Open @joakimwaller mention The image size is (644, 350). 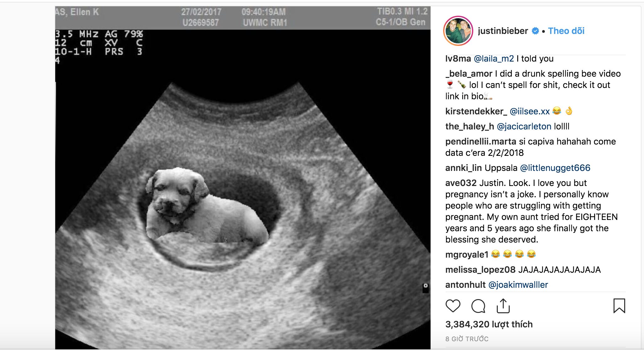coord(518,285)
